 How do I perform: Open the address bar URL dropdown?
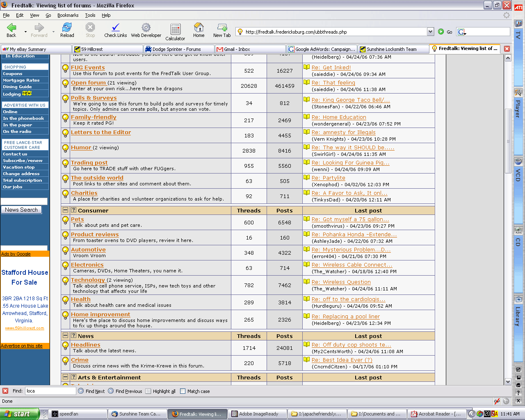[430, 32]
